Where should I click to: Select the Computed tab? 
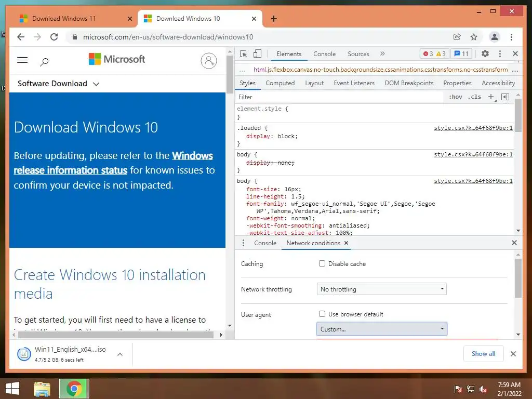coord(280,83)
